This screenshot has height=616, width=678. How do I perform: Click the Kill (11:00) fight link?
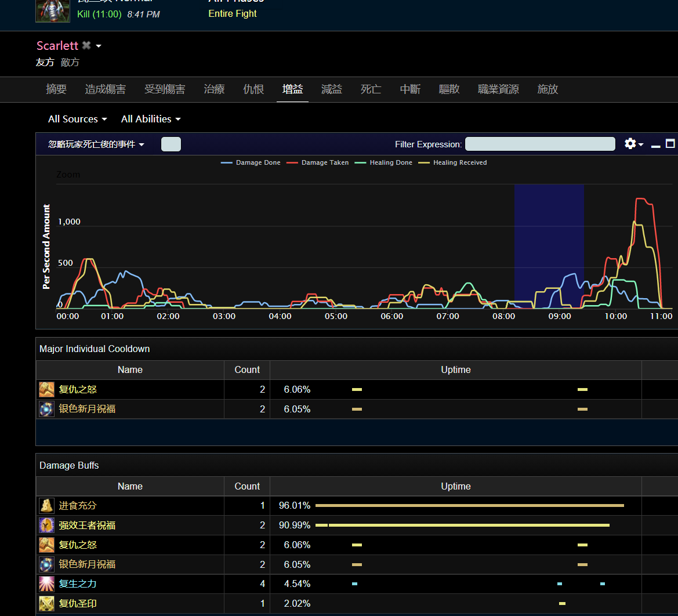(x=99, y=15)
